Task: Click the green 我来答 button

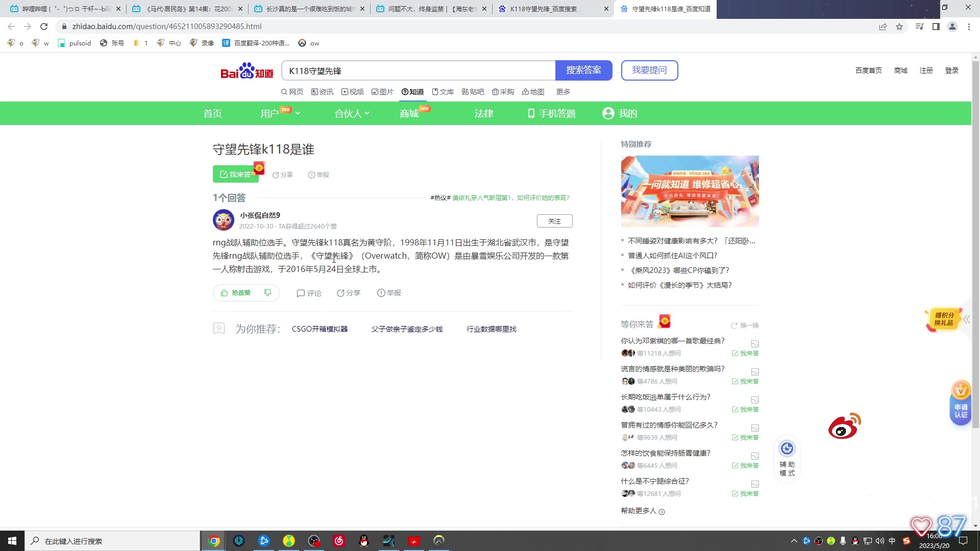Action: (x=235, y=174)
